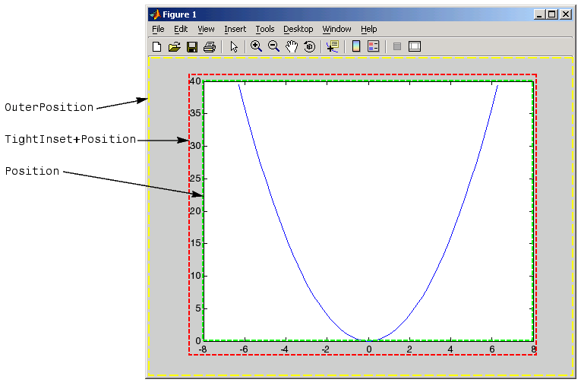Screen dimensions: 581x392
Task: Select the Edit Plot arrow tool
Action: [234, 47]
